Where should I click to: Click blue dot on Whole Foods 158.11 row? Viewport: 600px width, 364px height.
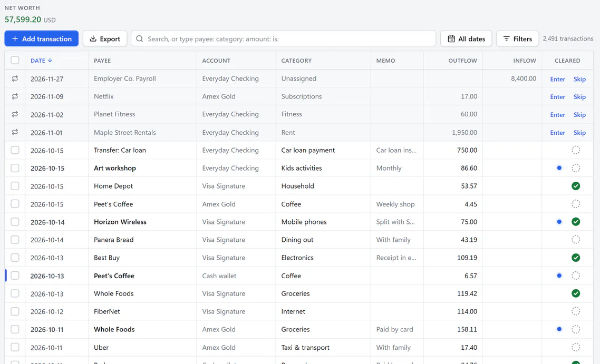point(559,329)
